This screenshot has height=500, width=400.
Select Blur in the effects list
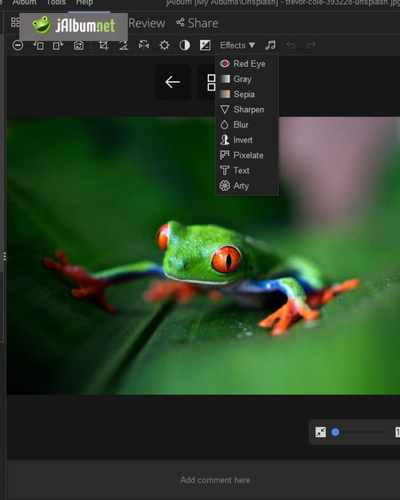247,125
